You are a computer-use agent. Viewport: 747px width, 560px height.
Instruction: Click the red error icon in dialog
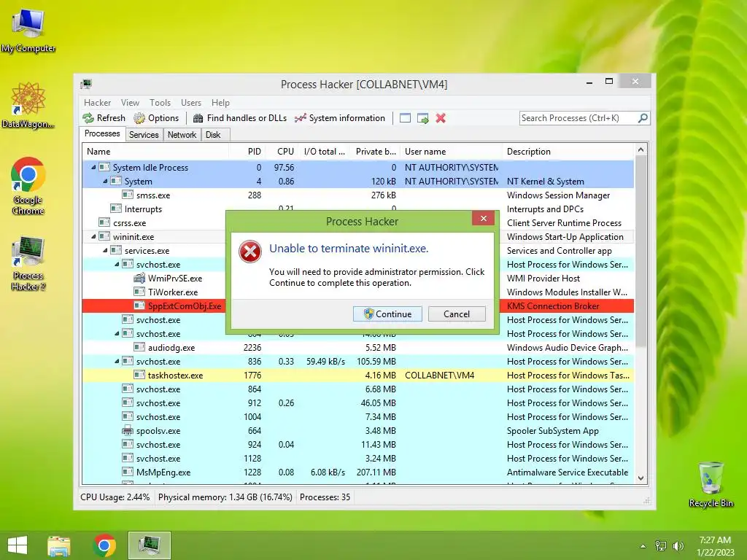tap(250, 252)
